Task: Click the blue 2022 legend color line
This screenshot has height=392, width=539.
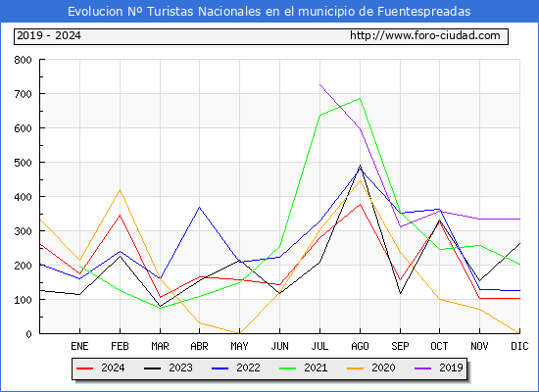Action: 220,368
